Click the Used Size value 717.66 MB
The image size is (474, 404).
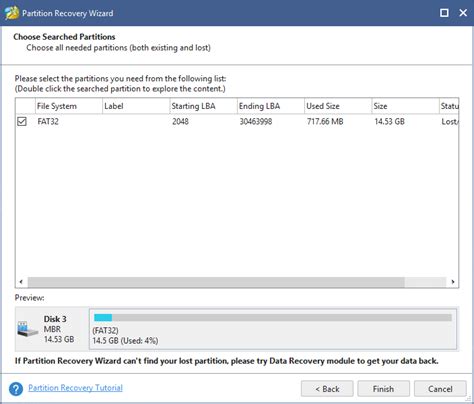325,121
